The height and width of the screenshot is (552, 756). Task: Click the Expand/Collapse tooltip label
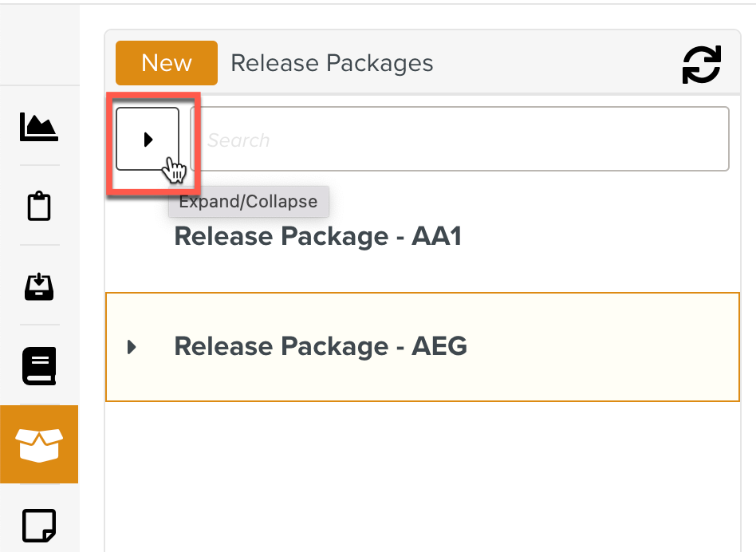[248, 202]
